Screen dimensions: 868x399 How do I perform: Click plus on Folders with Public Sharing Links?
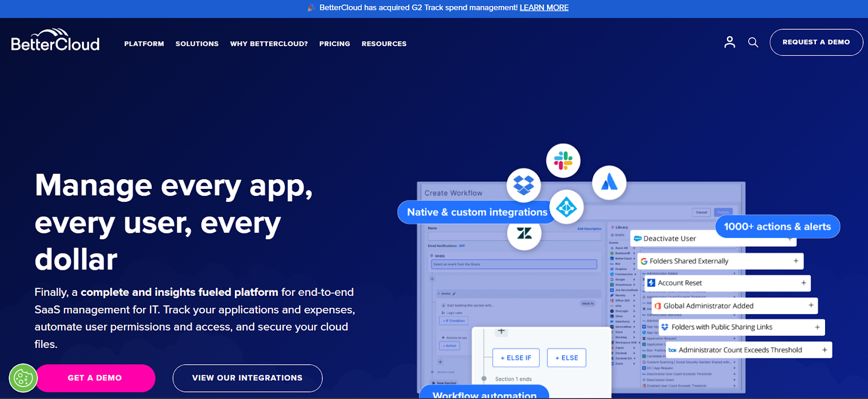[818, 327]
